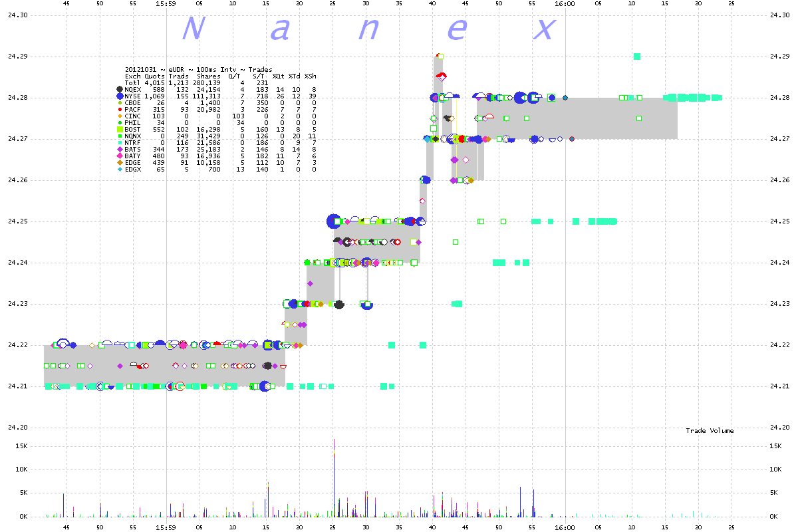Click the 'BATY' exchange label
The image size is (798, 532).
click(x=133, y=156)
